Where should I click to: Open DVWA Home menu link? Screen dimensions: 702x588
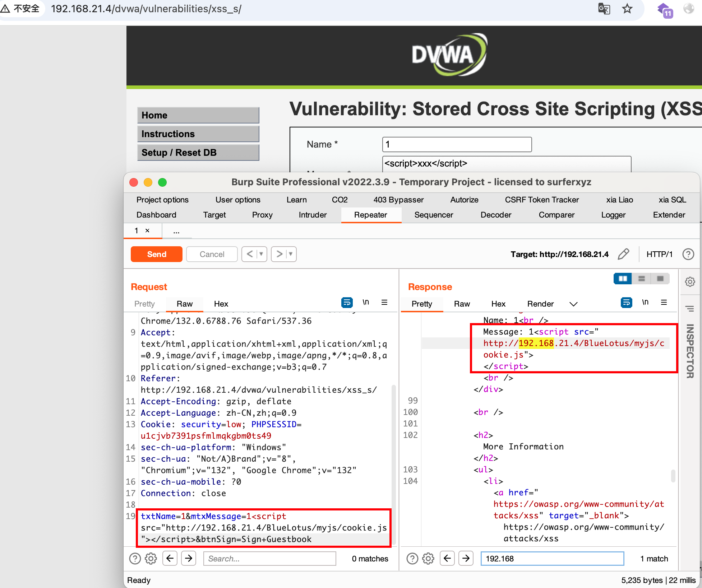click(198, 115)
